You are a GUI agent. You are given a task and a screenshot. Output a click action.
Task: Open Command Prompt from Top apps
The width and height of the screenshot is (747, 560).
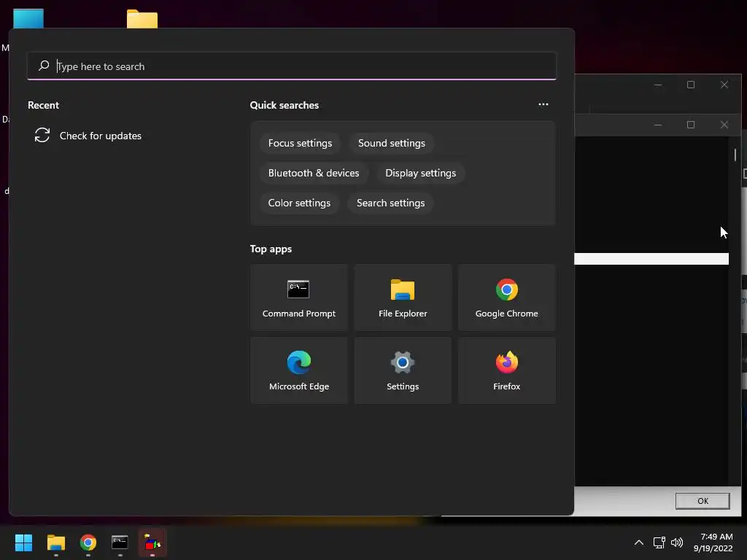[x=298, y=297]
